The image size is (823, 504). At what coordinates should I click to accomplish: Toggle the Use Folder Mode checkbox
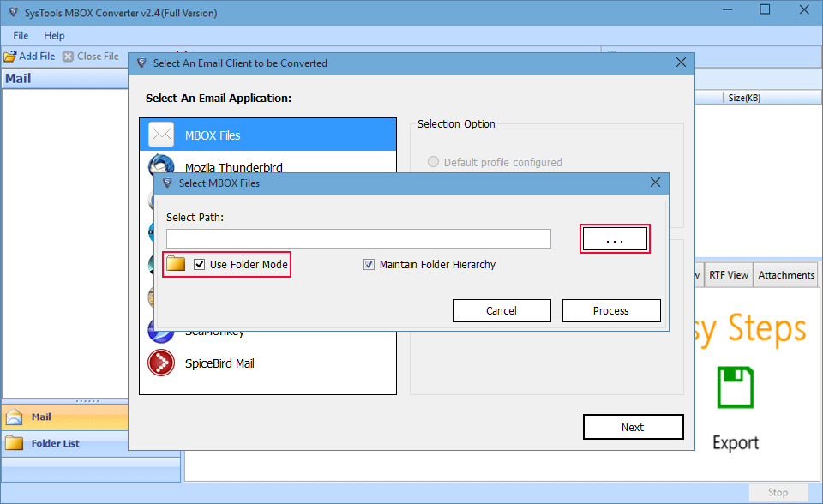(199, 264)
